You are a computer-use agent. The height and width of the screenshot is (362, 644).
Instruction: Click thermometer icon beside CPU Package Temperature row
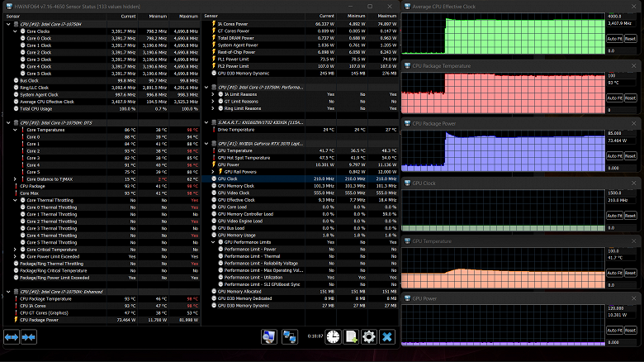tap(16, 298)
